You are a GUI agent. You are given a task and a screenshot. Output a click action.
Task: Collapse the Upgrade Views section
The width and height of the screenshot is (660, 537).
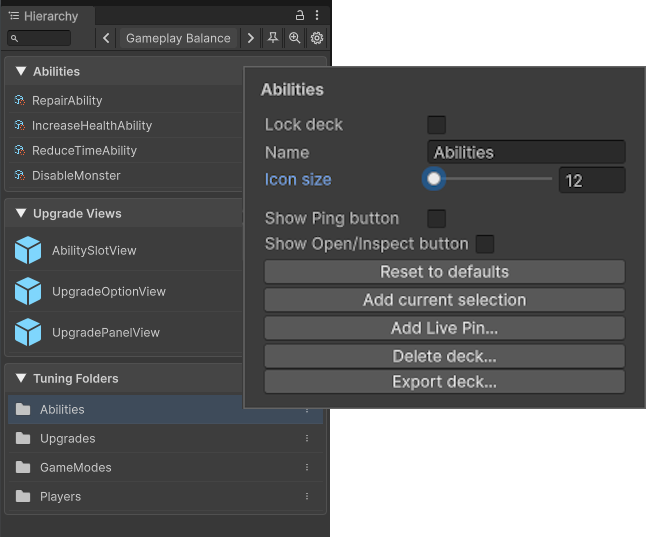(x=21, y=213)
